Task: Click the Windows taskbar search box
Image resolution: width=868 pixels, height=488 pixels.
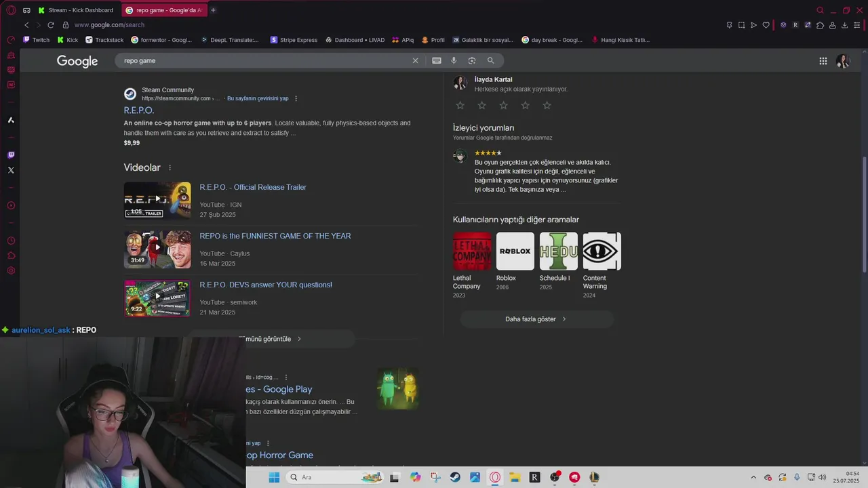Action: [336, 477]
